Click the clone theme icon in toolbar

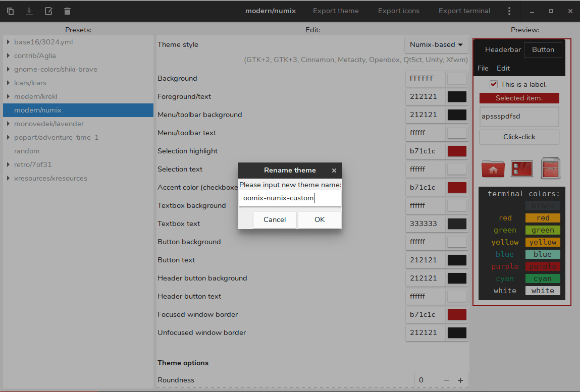(10, 11)
